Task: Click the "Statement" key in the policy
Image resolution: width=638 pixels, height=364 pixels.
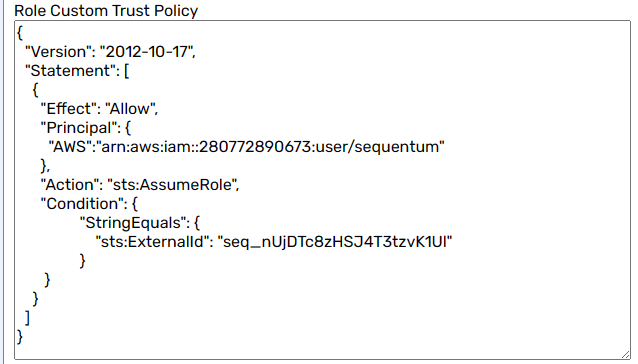Action: [70, 71]
